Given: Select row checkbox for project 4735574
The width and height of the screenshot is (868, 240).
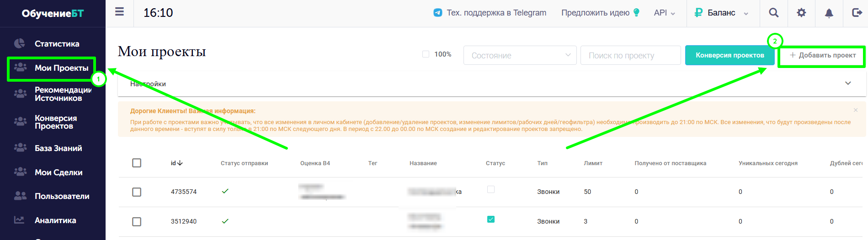Looking at the screenshot, I should pyautogui.click(x=137, y=192).
